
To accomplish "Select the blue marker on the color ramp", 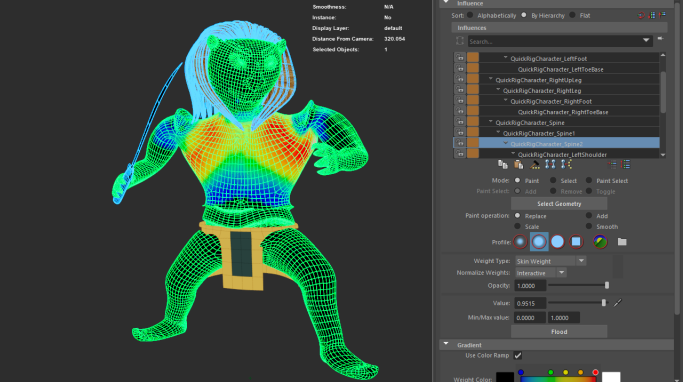I will tap(521, 372).
